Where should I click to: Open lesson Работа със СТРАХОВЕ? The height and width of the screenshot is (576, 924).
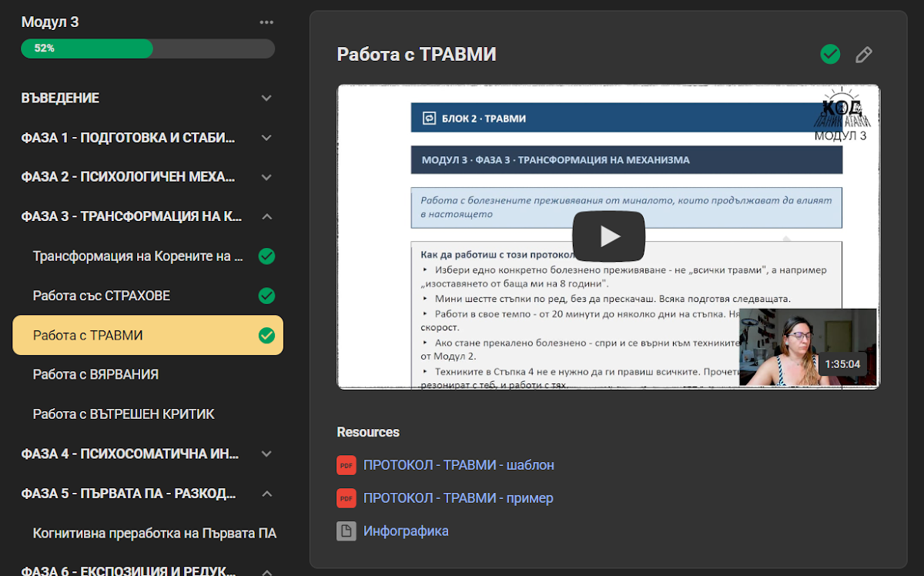pos(102,296)
